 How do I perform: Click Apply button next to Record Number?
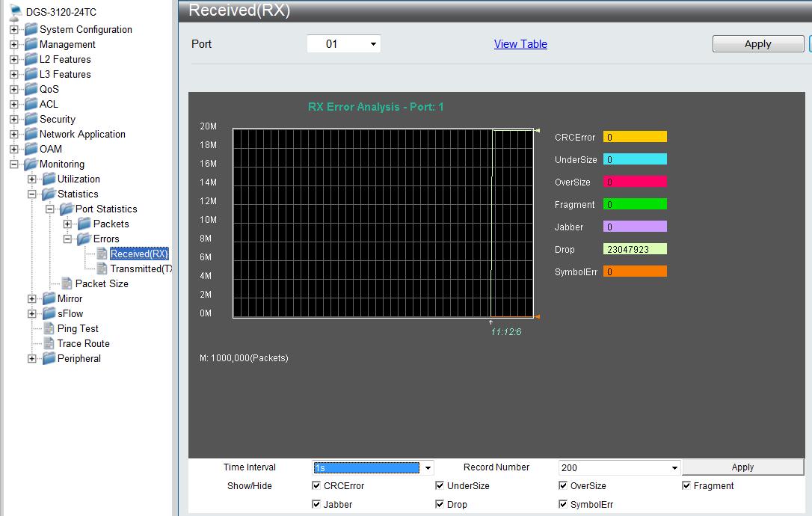pos(742,467)
